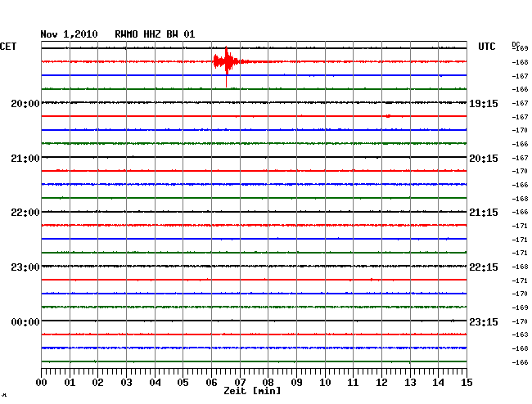Select minute 14 on the time axis
This screenshot has width=532, height=404.
point(438,382)
